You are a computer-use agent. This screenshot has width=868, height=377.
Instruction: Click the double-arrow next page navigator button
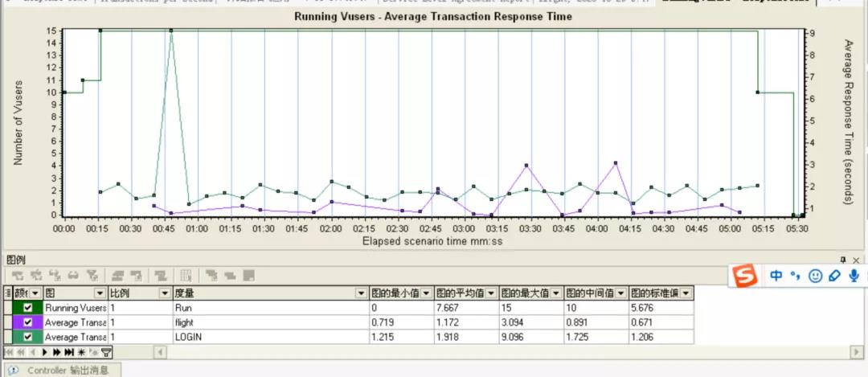57,352
